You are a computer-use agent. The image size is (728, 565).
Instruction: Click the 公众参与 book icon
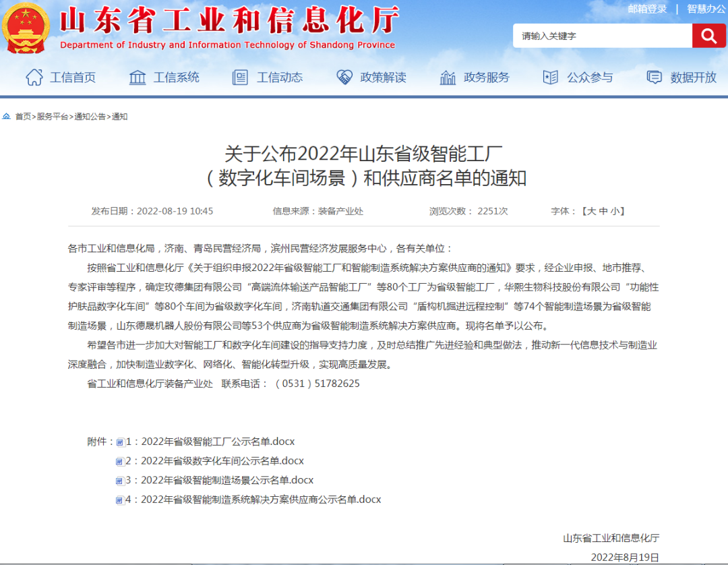551,77
